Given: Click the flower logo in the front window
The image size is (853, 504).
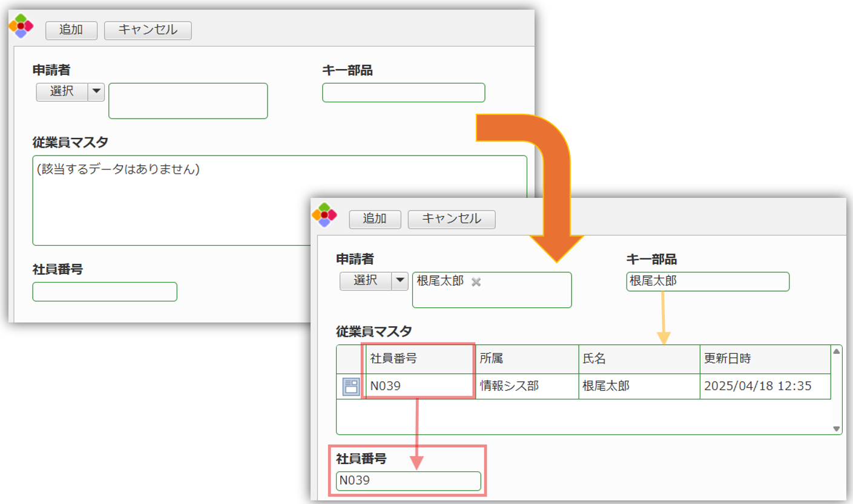Looking at the screenshot, I should pyautogui.click(x=324, y=215).
